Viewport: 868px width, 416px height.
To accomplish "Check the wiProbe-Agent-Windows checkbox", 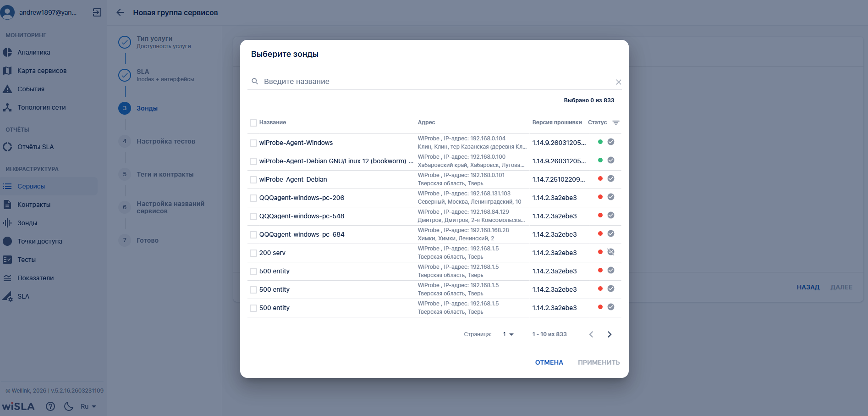I will 253,143.
